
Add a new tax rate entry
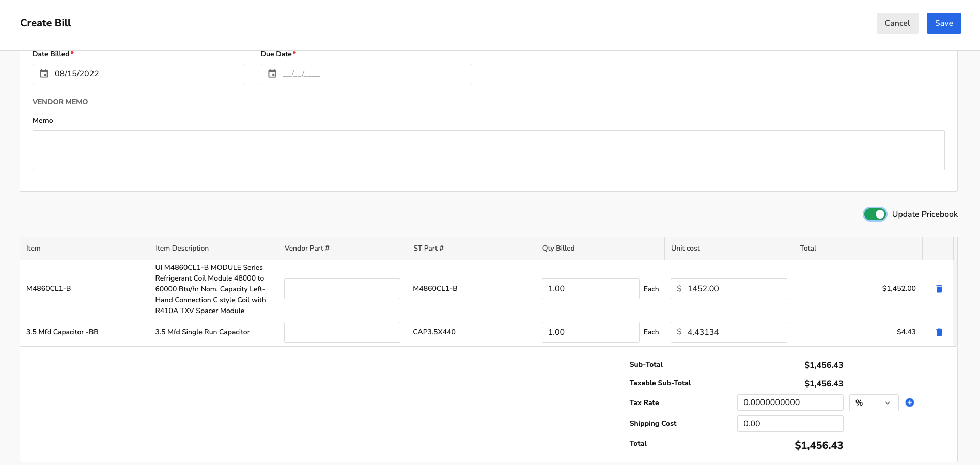910,402
